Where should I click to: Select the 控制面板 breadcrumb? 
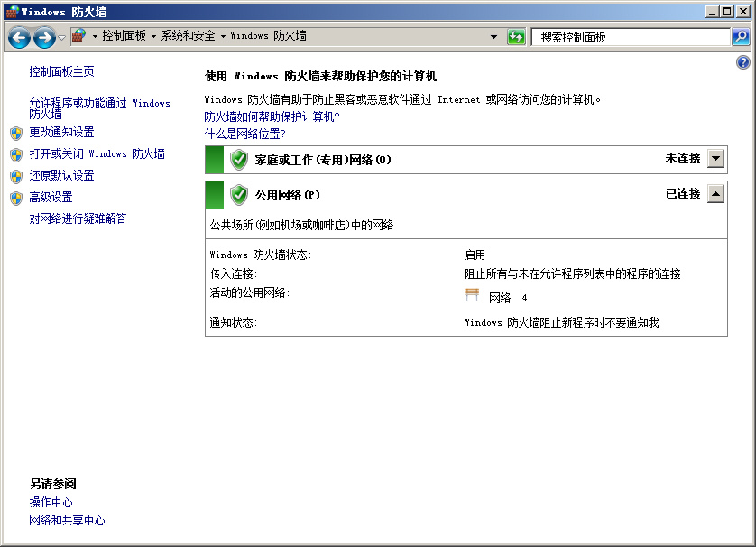124,36
